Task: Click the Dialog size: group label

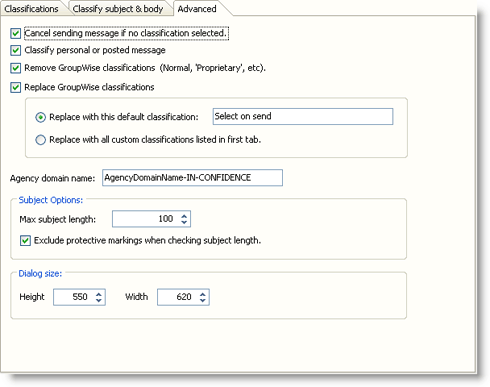Action: [40, 274]
